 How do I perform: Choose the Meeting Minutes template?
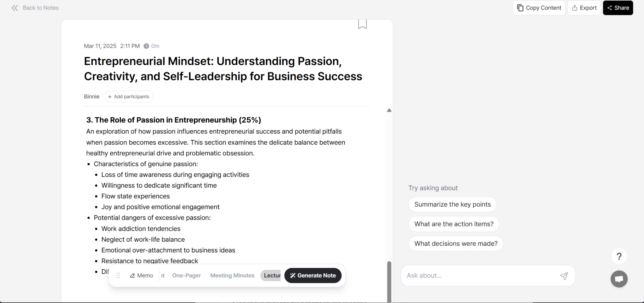(x=232, y=275)
